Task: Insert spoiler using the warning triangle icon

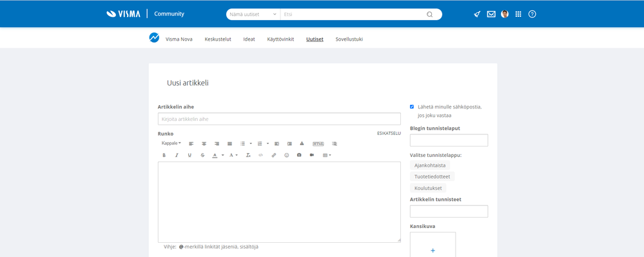Action: (302, 143)
